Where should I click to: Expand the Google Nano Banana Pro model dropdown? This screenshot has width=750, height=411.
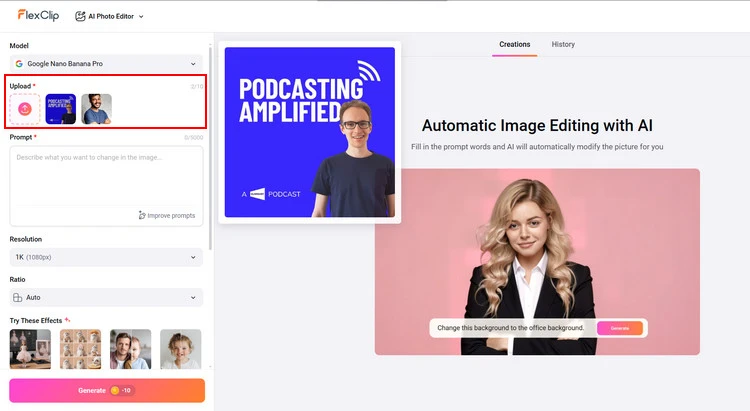(x=106, y=64)
